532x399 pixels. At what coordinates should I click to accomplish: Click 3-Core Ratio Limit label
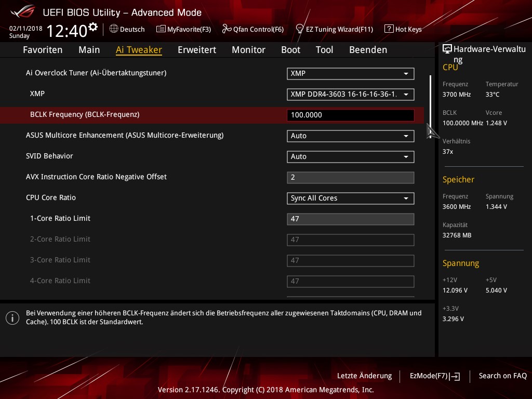tap(60, 260)
